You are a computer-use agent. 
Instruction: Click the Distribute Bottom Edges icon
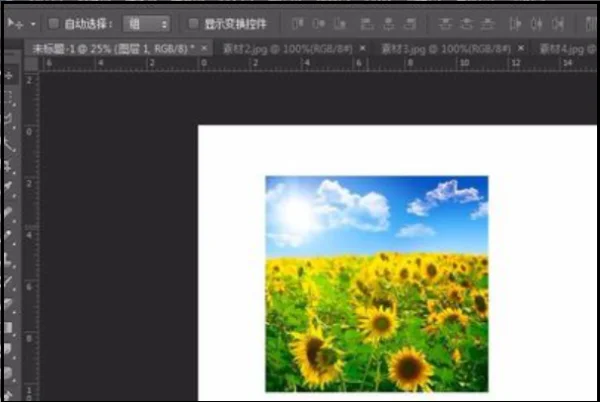click(488, 24)
